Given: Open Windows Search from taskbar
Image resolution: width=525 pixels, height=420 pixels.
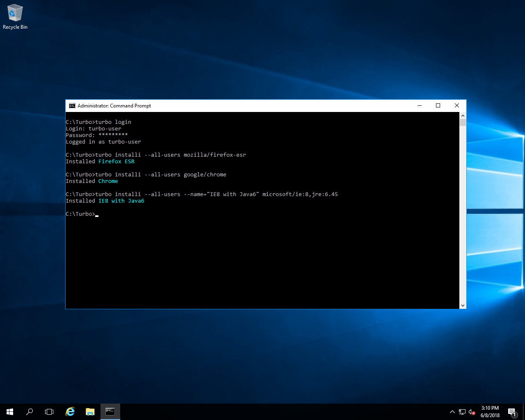Looking at the screenshot, I should (29, 411).
